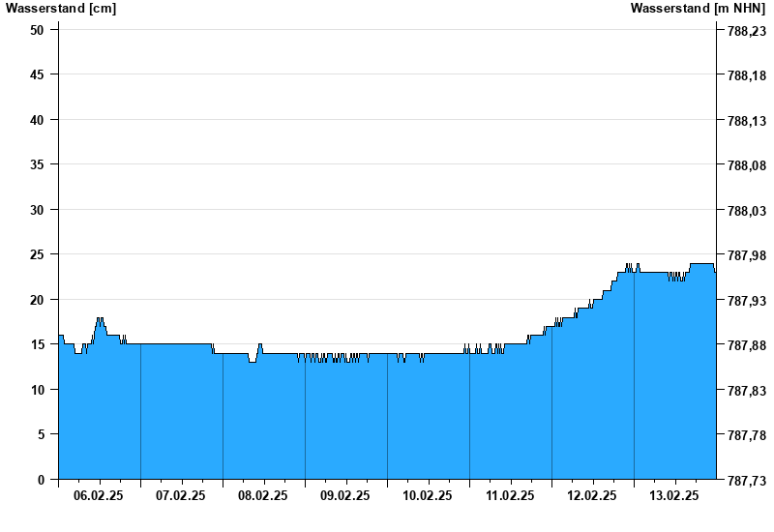
Task: Select the left axis value 0
Action: coord(41,480)
